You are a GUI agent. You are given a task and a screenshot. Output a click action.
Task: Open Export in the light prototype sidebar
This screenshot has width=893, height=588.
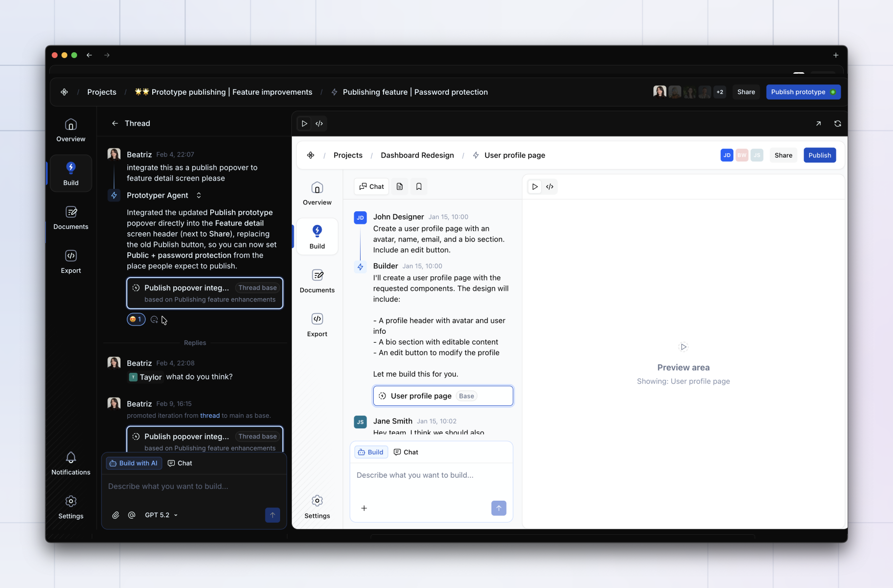[317, 325]
